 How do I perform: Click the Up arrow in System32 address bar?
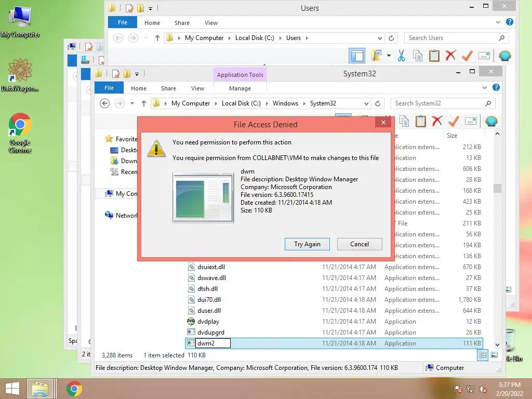[x=144, y=103]
